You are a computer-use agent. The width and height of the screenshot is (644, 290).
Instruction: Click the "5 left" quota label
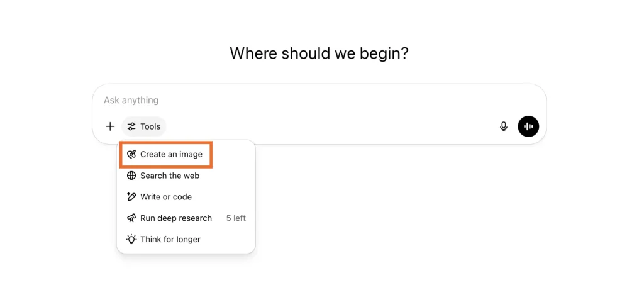pos(236,218)
